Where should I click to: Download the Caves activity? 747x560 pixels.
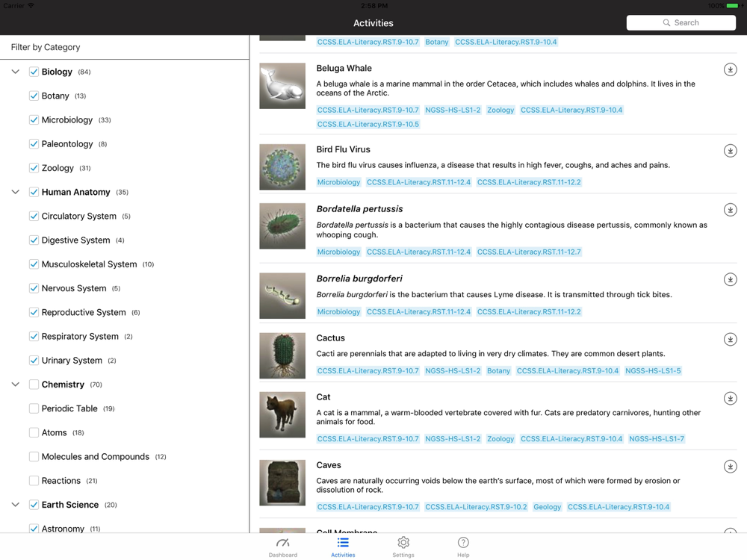[730, 467]
